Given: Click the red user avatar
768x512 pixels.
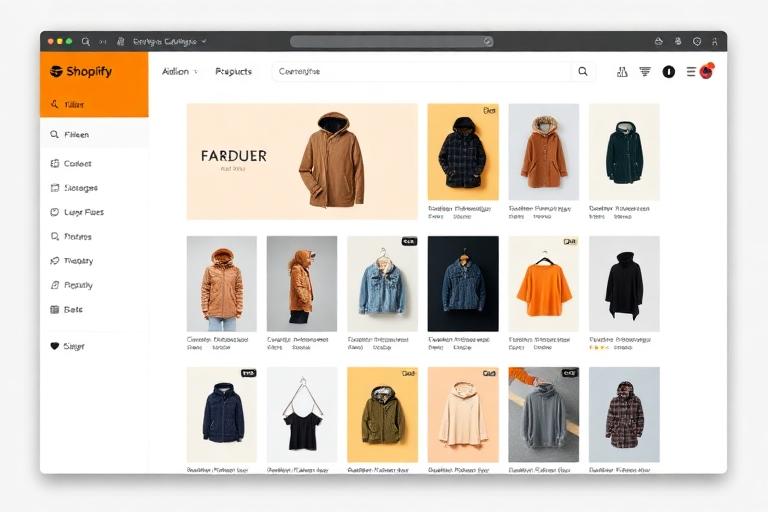Looking at the screenshot, I should [x=707, y=71].
